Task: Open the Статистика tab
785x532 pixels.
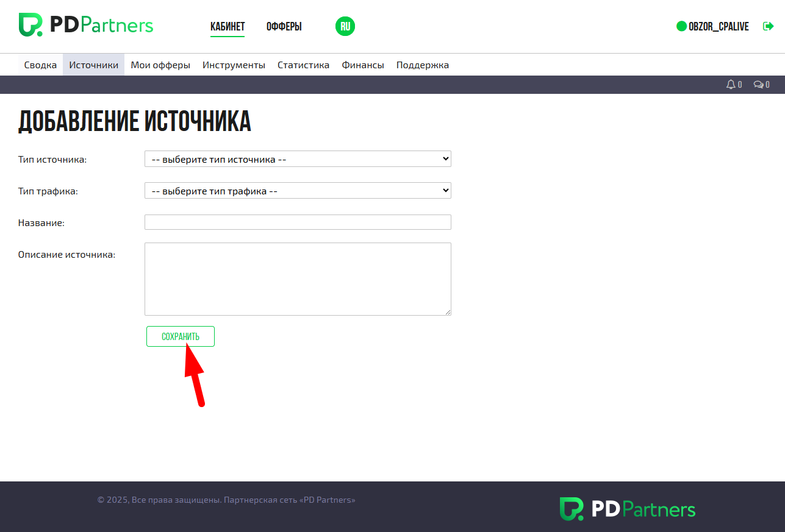Action: [304, 65]
